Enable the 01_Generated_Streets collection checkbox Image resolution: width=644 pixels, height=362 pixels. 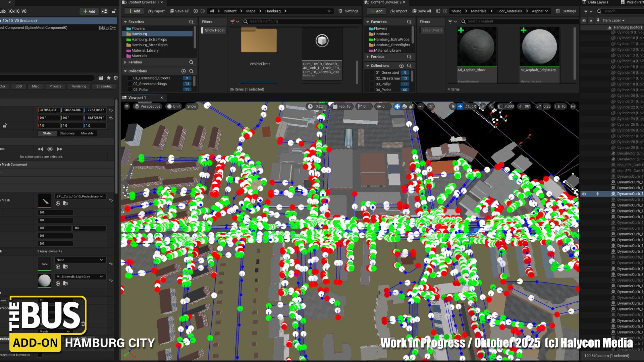click(129, 78)
